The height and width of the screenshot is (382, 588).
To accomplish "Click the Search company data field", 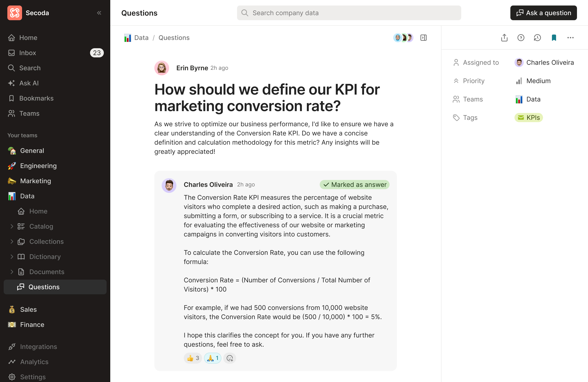I will (349, 13).
